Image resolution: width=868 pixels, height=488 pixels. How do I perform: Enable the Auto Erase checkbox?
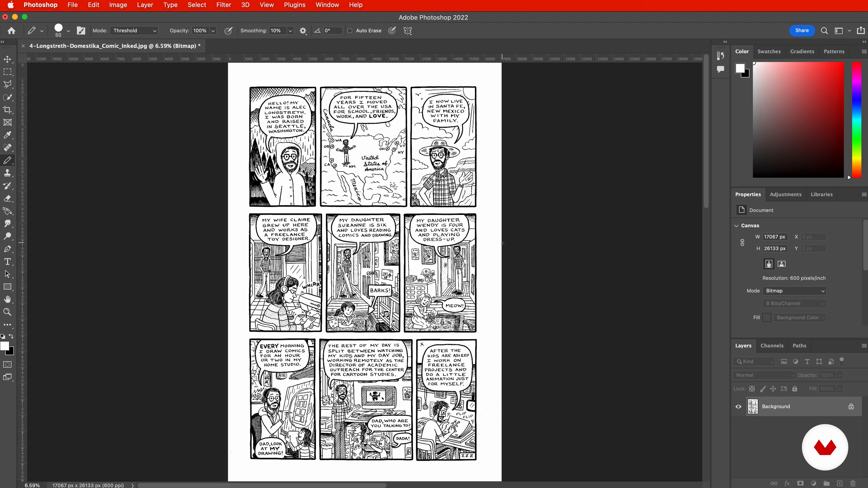point(350,31)
